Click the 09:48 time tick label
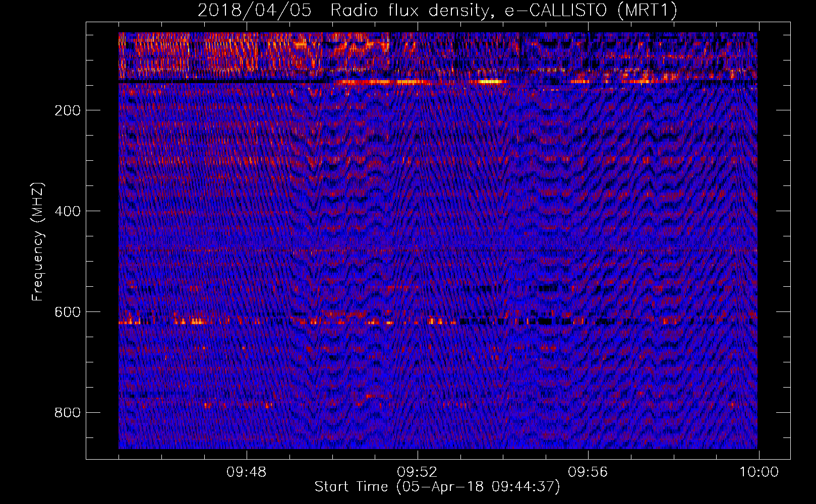 [x=247, y=472]
